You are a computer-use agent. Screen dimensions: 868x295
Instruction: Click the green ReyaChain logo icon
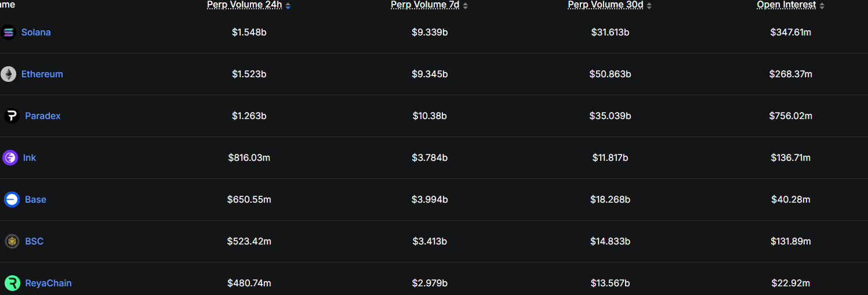[x=12, y=283]
